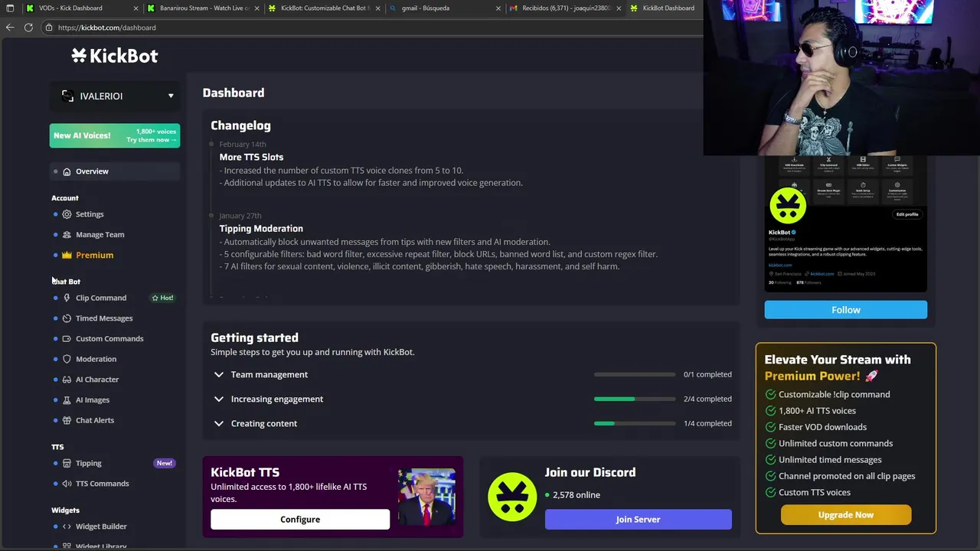Reload the page with refresh icon
This screenshot has width=980, height=551.
pos(28,28)
